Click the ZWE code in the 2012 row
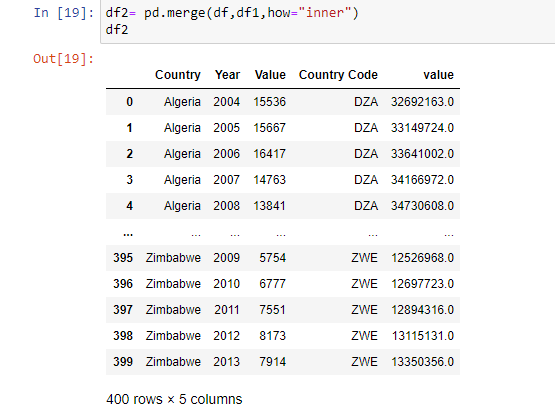Screen dimensions: 555x414 pyautogui.click(x=364, y=336)
